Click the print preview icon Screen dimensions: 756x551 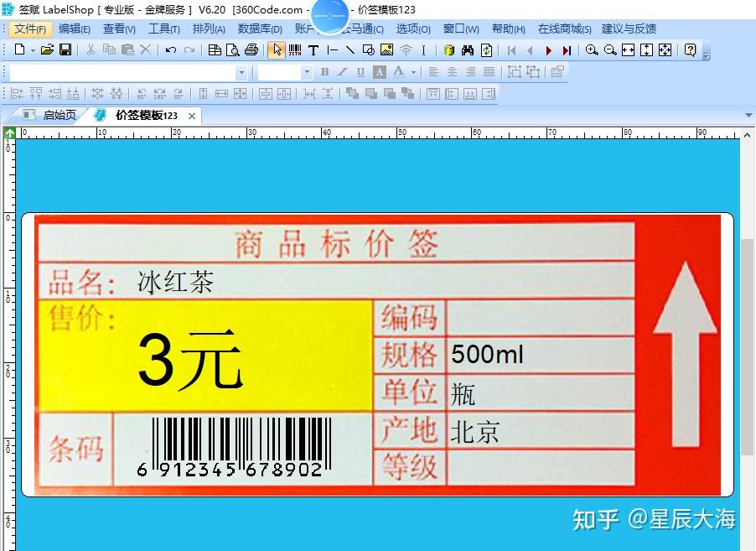pyautogui.click(x=233, y=50)
